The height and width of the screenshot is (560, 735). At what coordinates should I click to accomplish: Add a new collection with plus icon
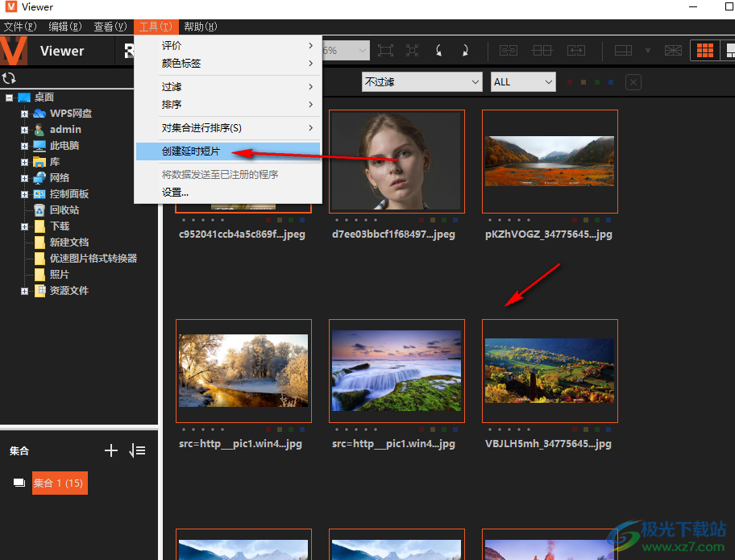pos(111,450)
